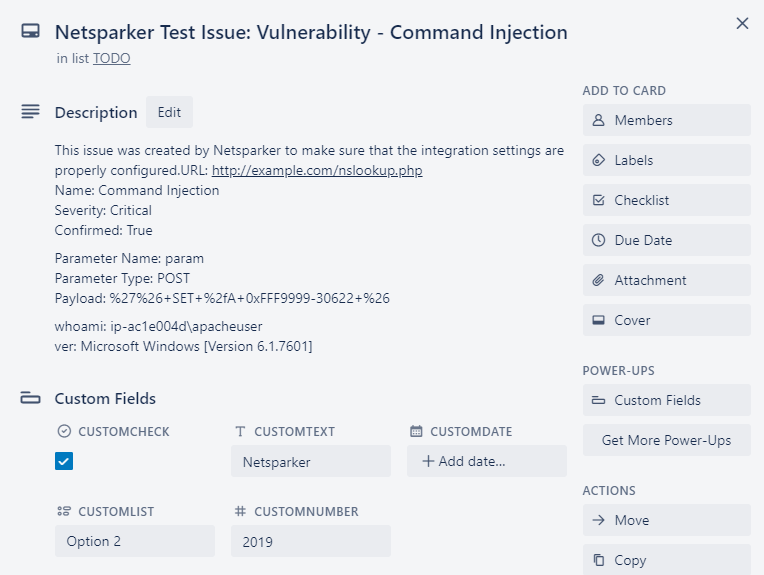The width and height of the screenshot is (764, 575).
Task: Copy this card
Action: click(666, 560)
